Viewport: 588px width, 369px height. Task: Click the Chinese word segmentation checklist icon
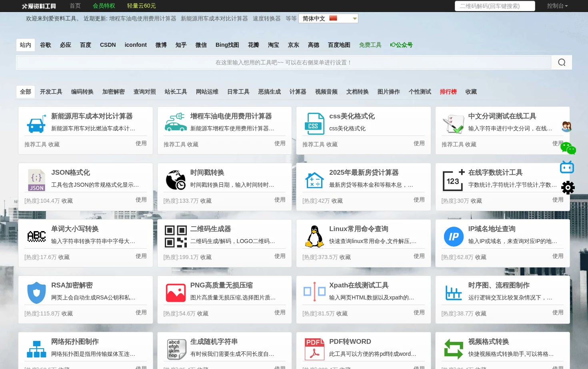[x=454, y=124]
